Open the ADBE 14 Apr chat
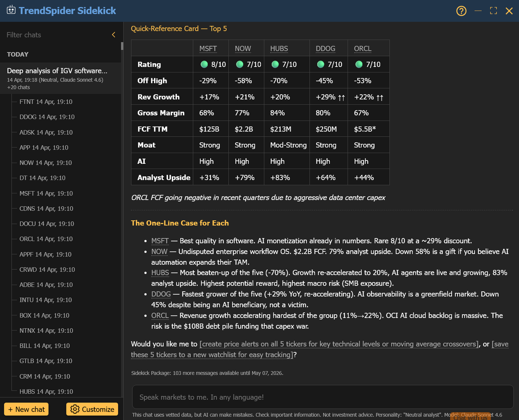This screenshot has height=420, width=519. point(46,285)
